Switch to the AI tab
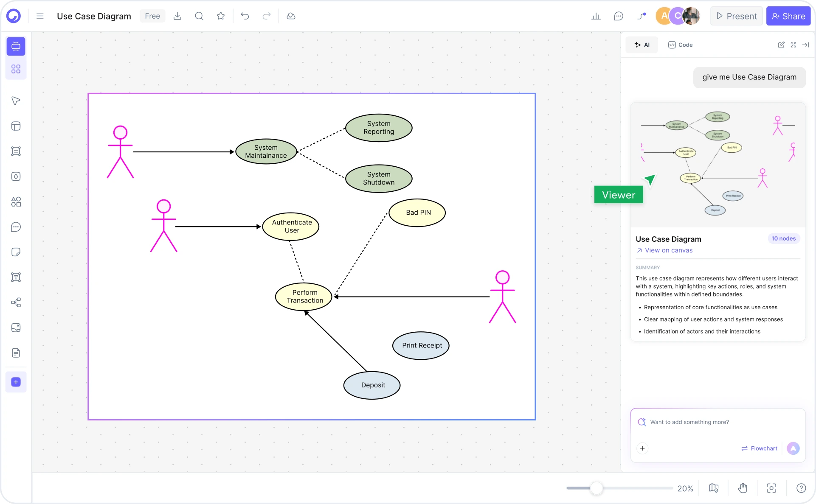This screenshot has height=504, width=816. point(642,45)
